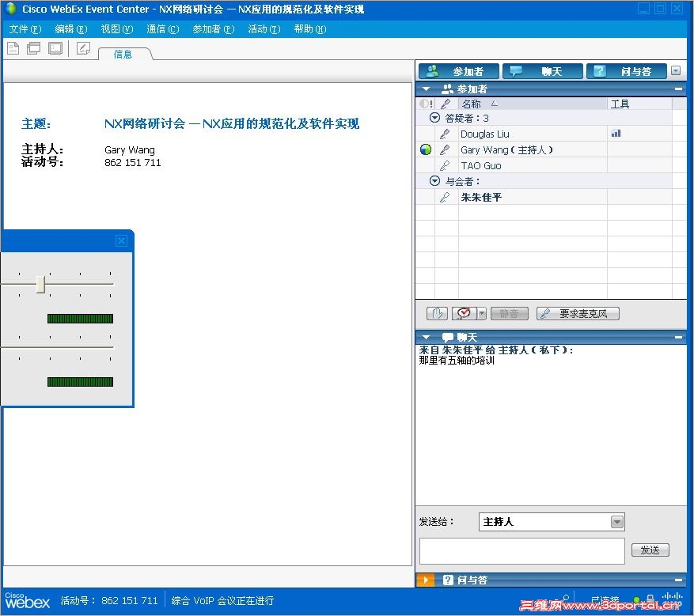
Task: Click the cascaded windows toolbar icon
Action: [x=34, y=48]
